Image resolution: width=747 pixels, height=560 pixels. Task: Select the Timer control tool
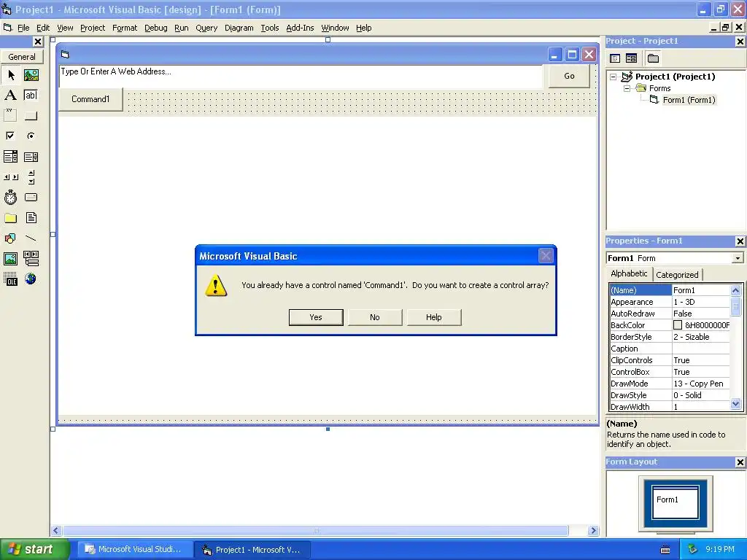coord(11,197)
